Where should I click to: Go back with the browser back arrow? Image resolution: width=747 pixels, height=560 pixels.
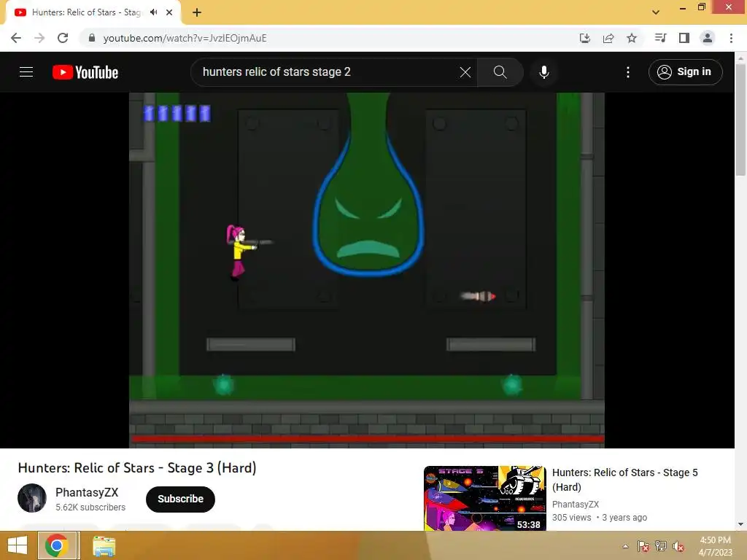tap(16, 38)
